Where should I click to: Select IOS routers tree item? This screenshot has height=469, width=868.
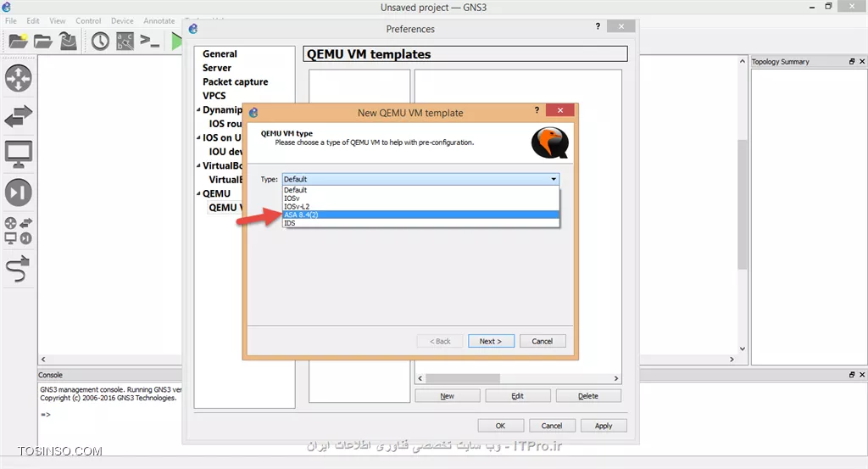pos(225,124)
